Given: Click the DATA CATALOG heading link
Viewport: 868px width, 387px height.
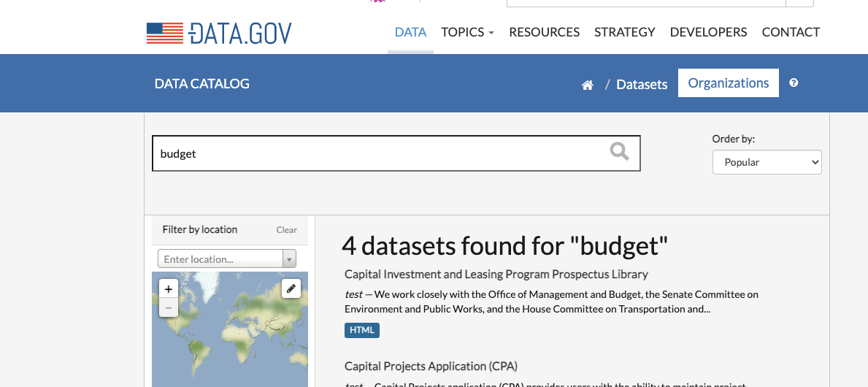Looking at the screenshot, I should pyautogui.click(x=202, y=83).
